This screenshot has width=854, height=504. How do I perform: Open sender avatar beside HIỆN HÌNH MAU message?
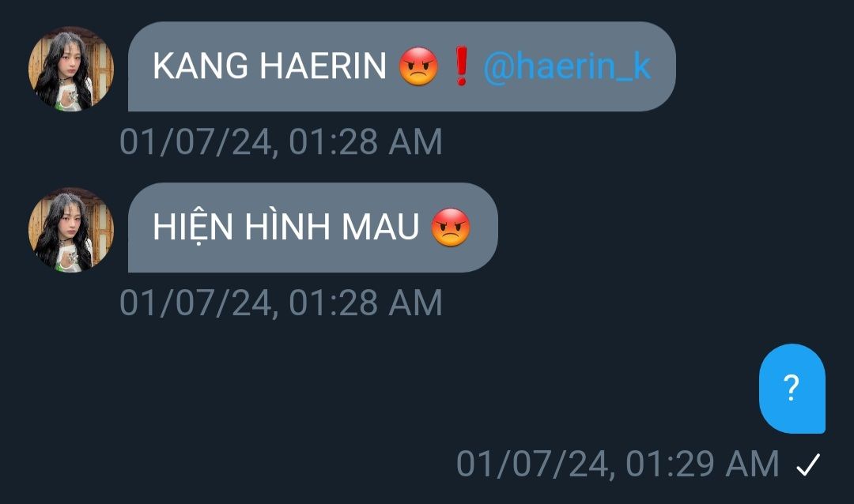click(x=71, y=230)
